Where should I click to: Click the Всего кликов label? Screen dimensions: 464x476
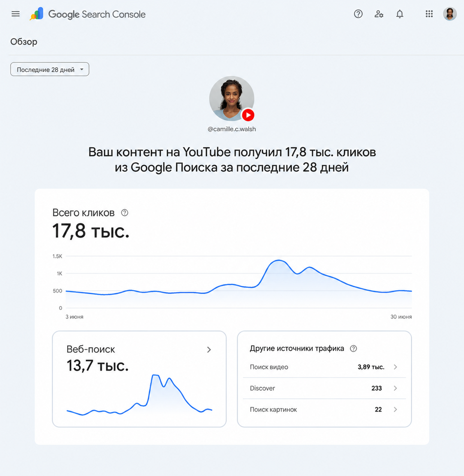(84, 213)
